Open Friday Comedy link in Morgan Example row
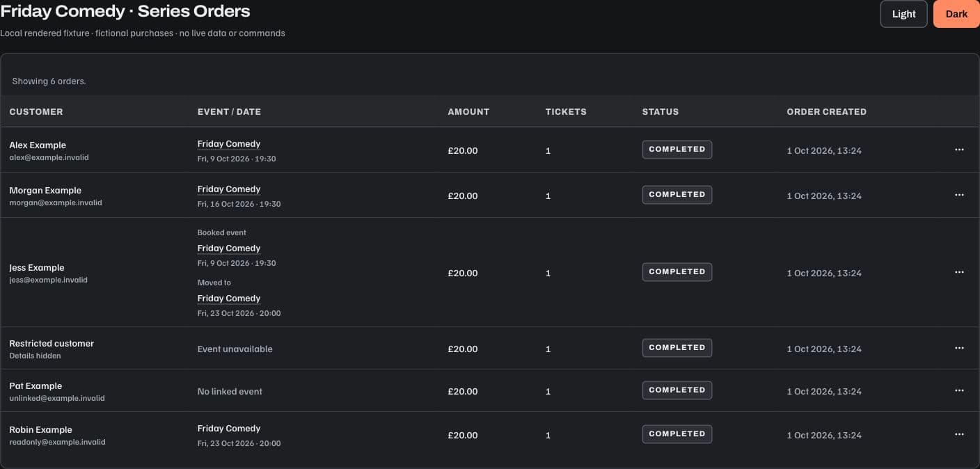The image size is (980, 469). [228, 189]
